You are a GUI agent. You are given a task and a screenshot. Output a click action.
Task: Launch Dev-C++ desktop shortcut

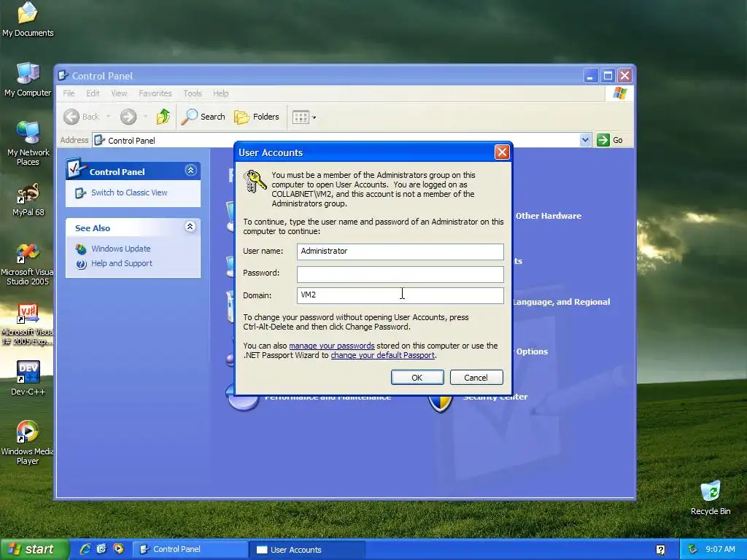tap(28, 378)
